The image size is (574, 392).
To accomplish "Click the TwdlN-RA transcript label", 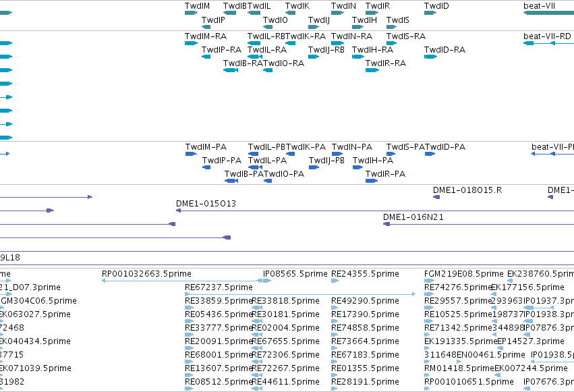I will coord(351,36).
